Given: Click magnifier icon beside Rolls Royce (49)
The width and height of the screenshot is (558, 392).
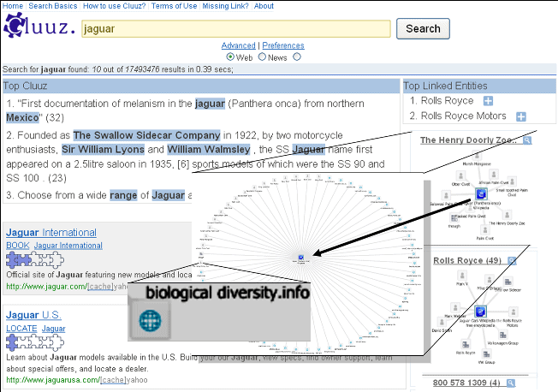Looking at the screenshot, I should point(512,260).
